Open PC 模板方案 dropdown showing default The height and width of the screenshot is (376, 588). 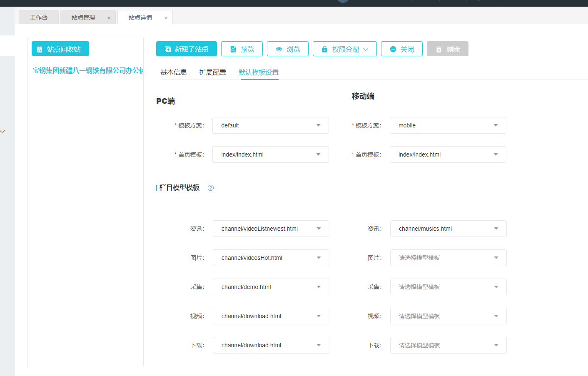pos(271,125)
